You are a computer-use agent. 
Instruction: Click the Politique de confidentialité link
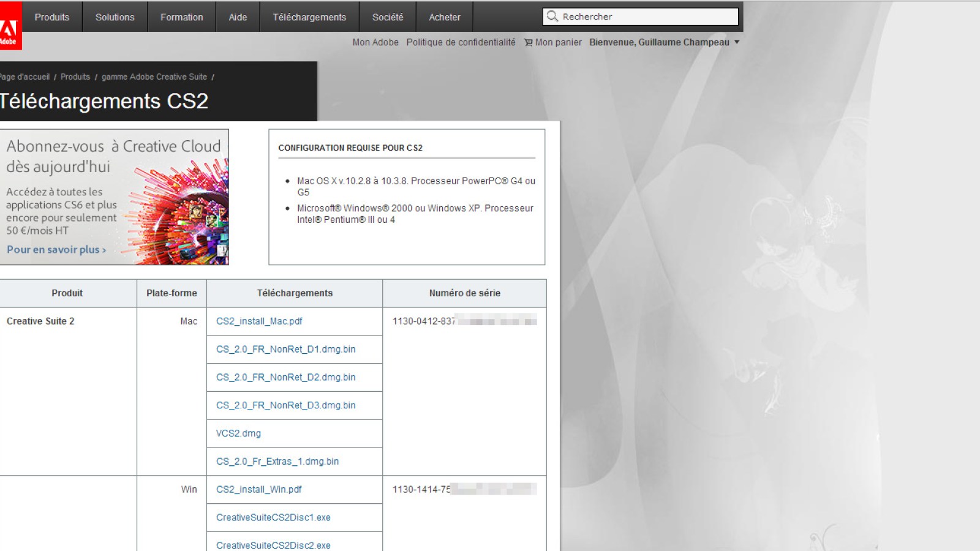(461, 42)
